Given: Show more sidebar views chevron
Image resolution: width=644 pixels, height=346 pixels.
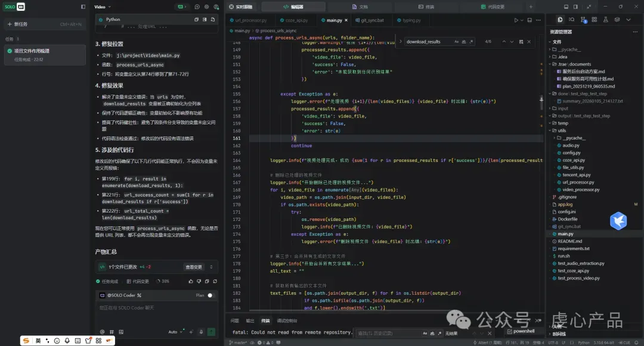Looking at the screenshot, I should coord(628,20).
